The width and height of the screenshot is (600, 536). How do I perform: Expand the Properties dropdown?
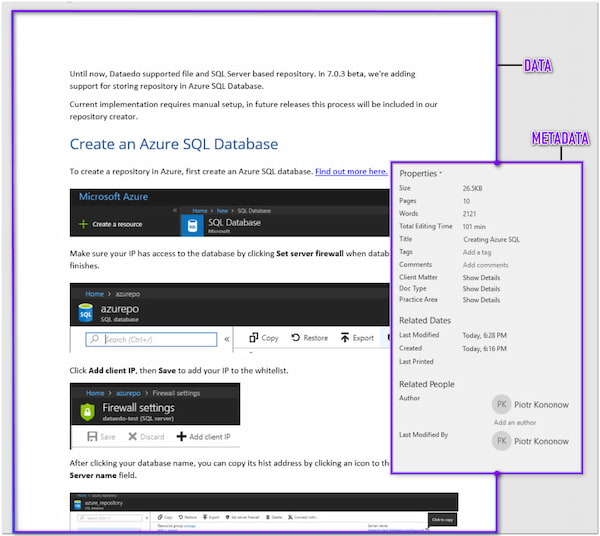421,173
